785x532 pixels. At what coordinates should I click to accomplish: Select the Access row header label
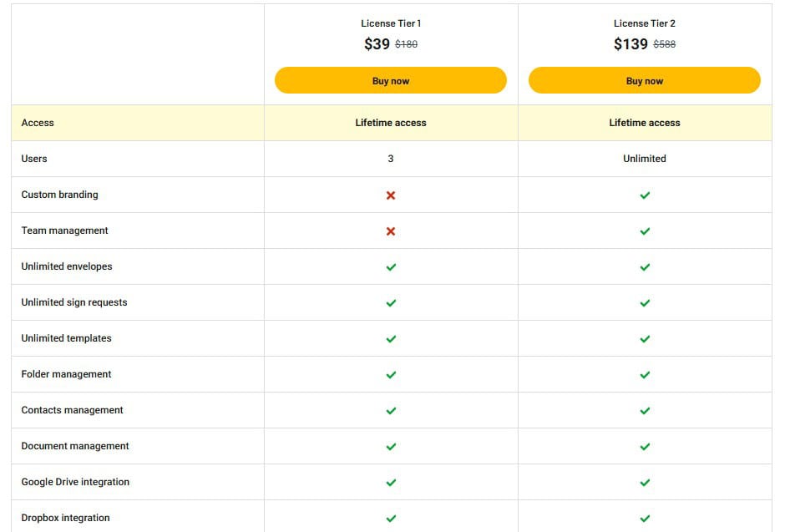38,123
